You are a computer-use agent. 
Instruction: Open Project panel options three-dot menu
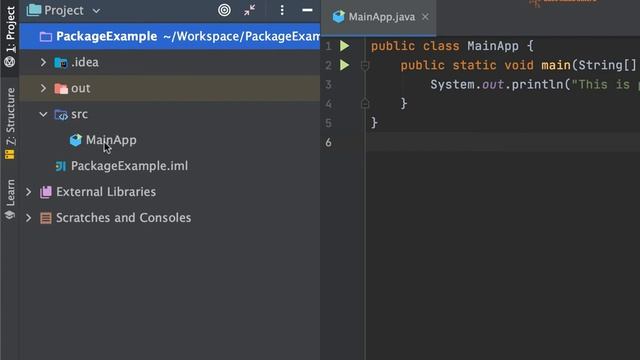coord(282,10)
